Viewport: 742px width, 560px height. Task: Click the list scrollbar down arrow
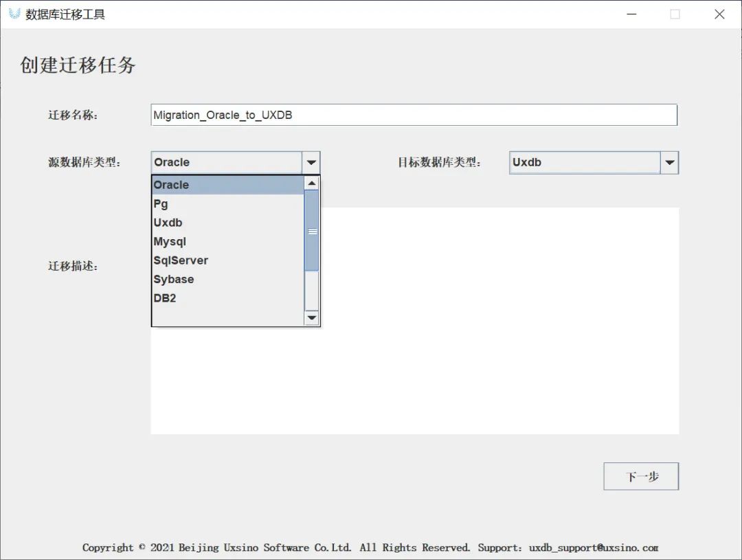coord(311,317)
